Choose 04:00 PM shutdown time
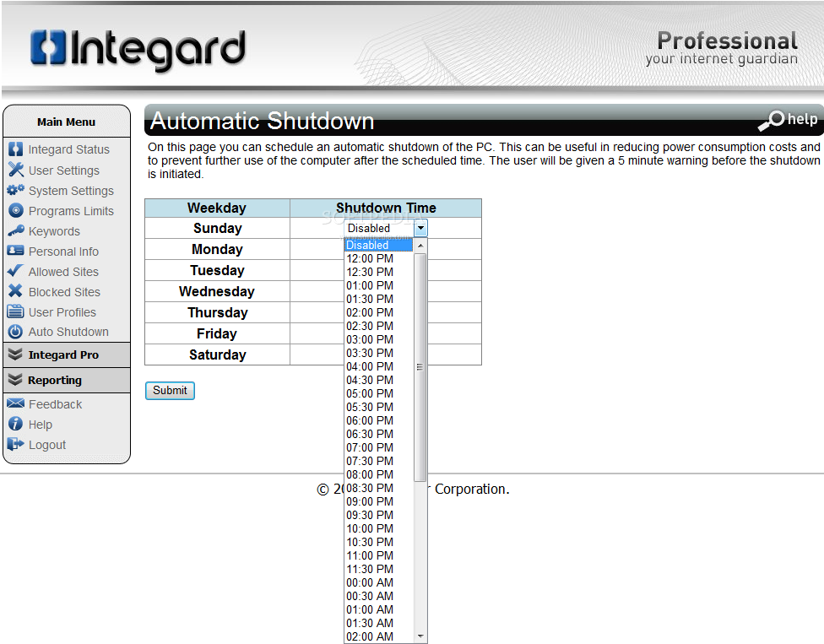 378,366
